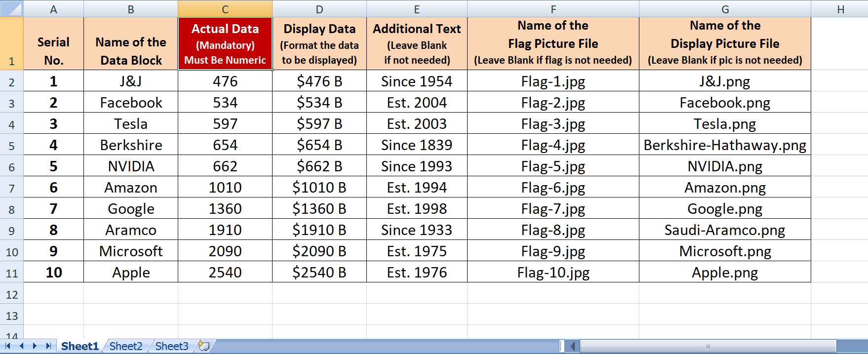The image size is (868, 354).
Task: Open the Sheet3 tab
Action: [172, 346]
